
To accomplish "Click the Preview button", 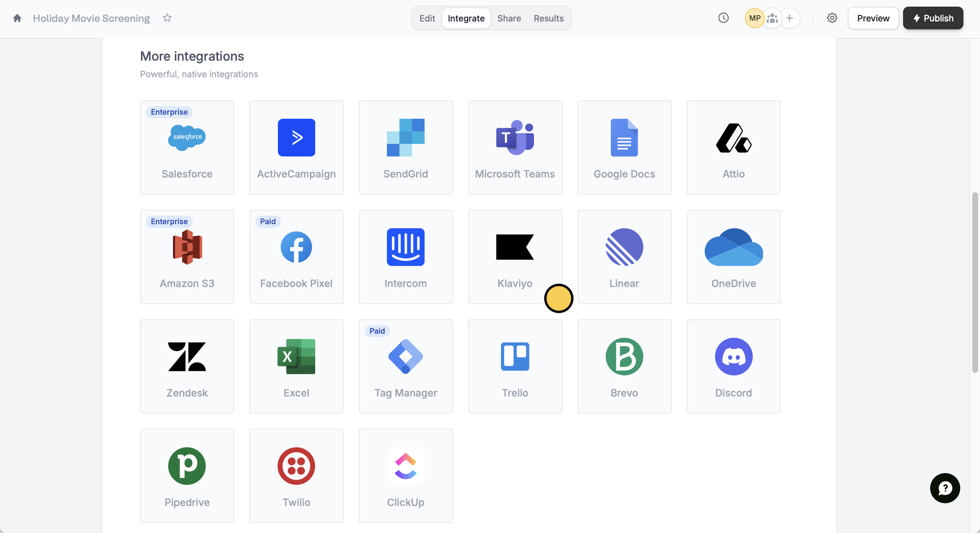I will click(873, 18).
